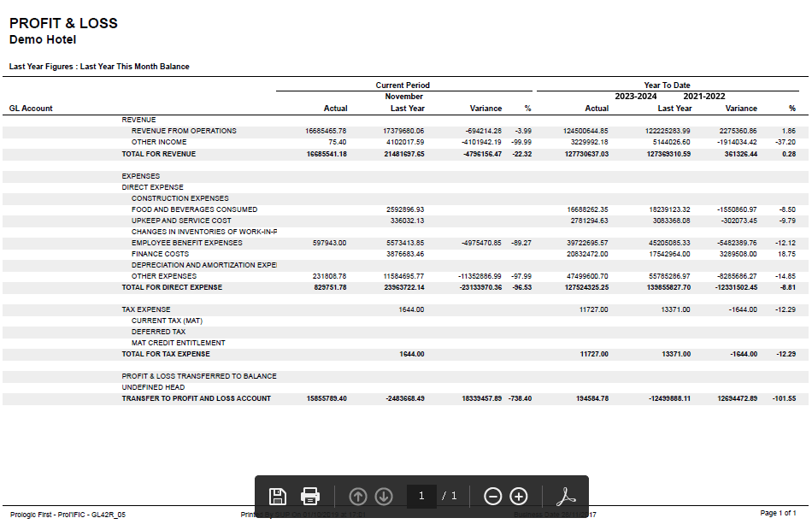
Task: Select 'TRANSFER TO PROFIT AND LOSS ACCOUNT' label
Action: [197, 398]
